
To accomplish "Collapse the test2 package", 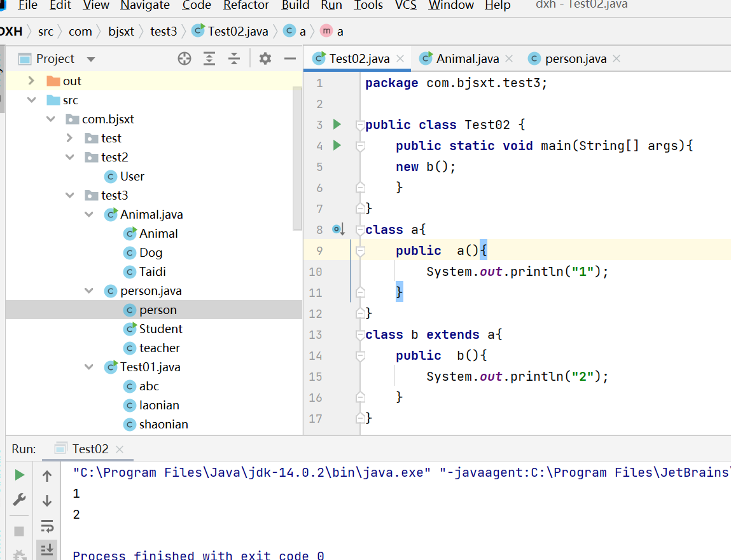I will [69, 157].
